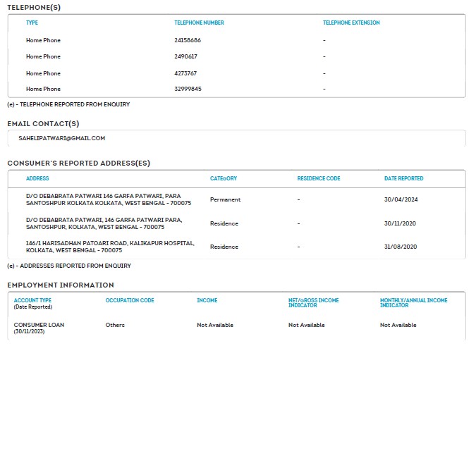Select telephone number 24158686
Screen dimensions: 476x451
click(188, 40)
